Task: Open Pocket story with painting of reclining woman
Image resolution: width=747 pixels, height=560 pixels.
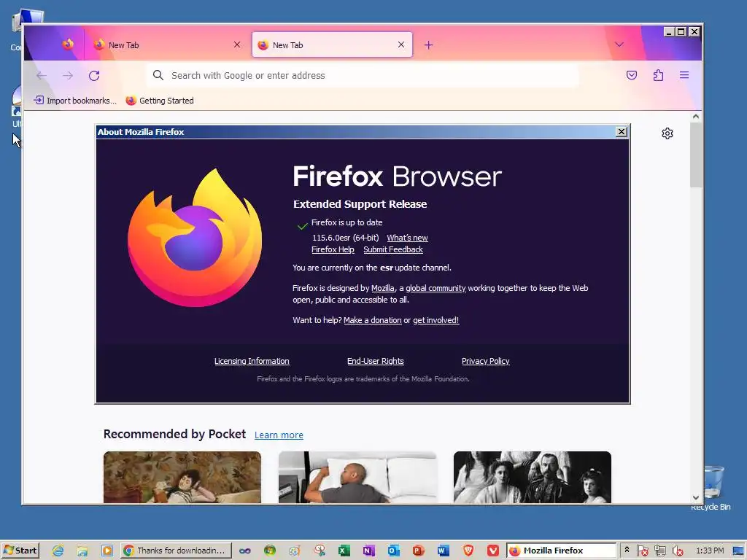Action: coord(182,477)
